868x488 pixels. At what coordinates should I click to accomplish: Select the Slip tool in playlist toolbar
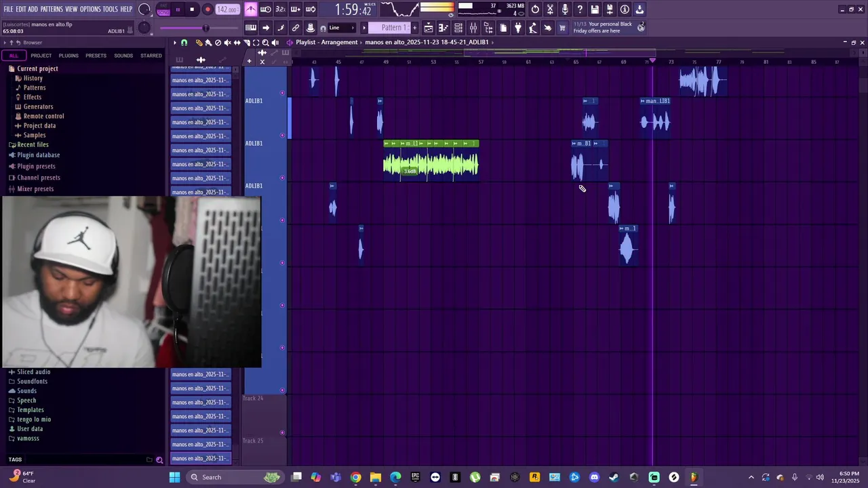(x=237, y=43)
